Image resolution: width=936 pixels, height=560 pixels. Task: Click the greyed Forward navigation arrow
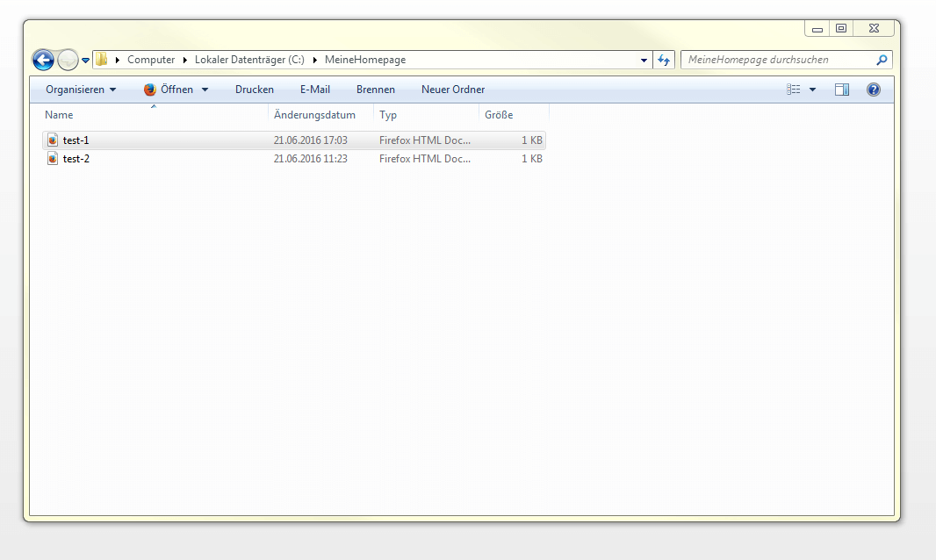(x=68, y=60)
